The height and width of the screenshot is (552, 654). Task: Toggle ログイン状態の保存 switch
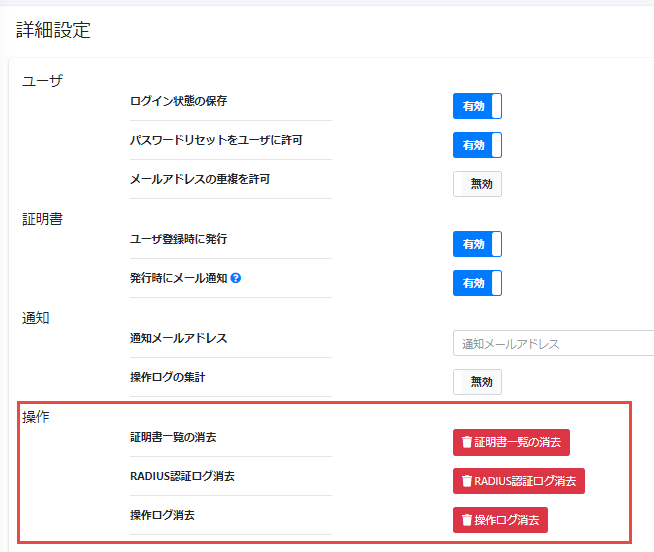point(477,107)
